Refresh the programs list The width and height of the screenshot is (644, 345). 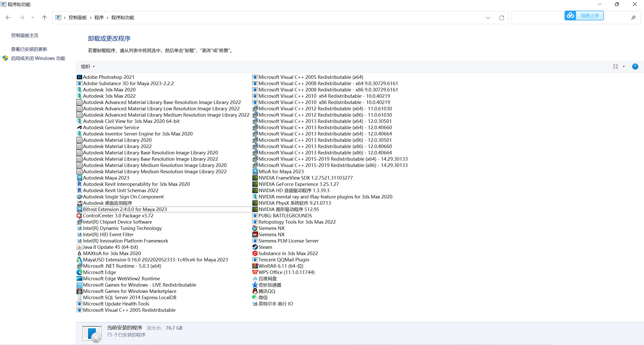coord(501,18)
